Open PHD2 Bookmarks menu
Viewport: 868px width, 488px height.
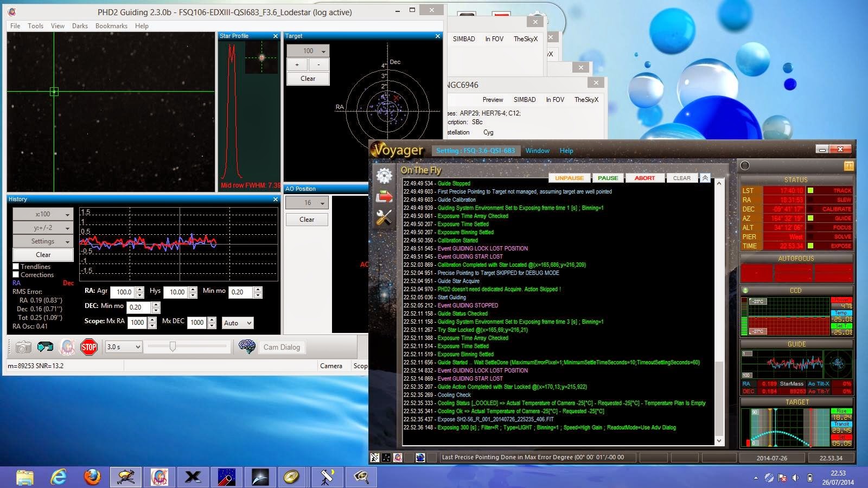coord(111,26)
